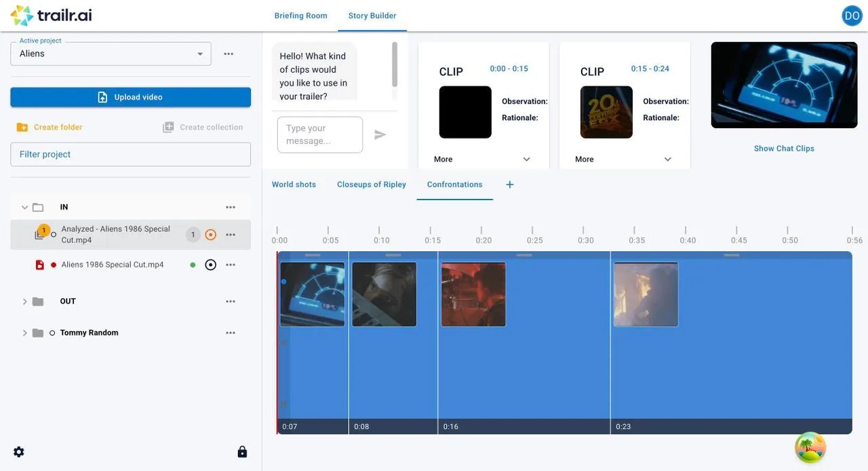
Task: Click the black thumbnail in the first CLIP card
Action: click(x=465, y=112)
